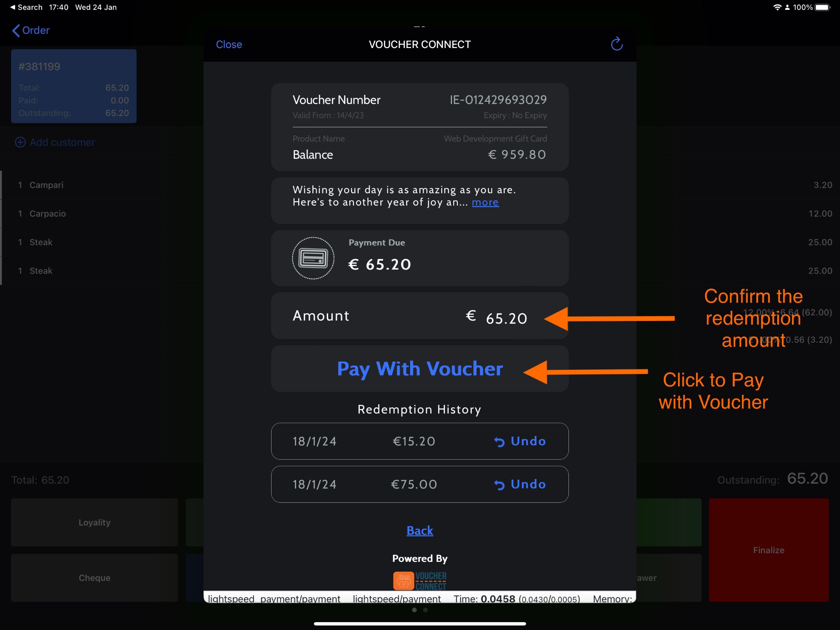Select the Carpacio order line
The height and width of the screenshot is (630, 840).
coord(48,213)
